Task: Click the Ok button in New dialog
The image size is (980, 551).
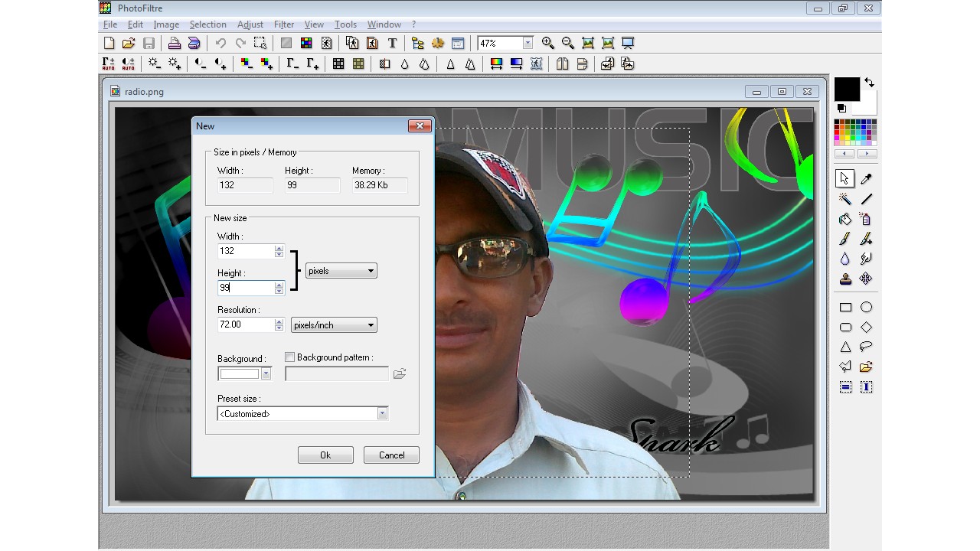Action: coord(325,455)
